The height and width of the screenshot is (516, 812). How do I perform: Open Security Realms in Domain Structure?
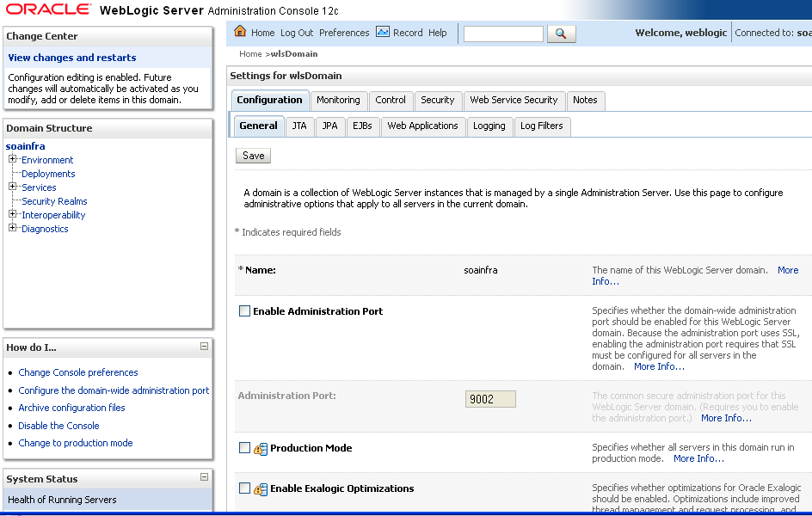coord(54,201)
